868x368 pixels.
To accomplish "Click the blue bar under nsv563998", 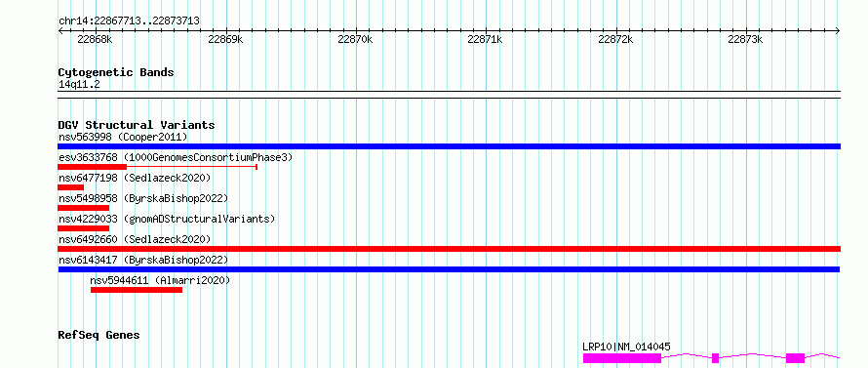I will (449, 146).
